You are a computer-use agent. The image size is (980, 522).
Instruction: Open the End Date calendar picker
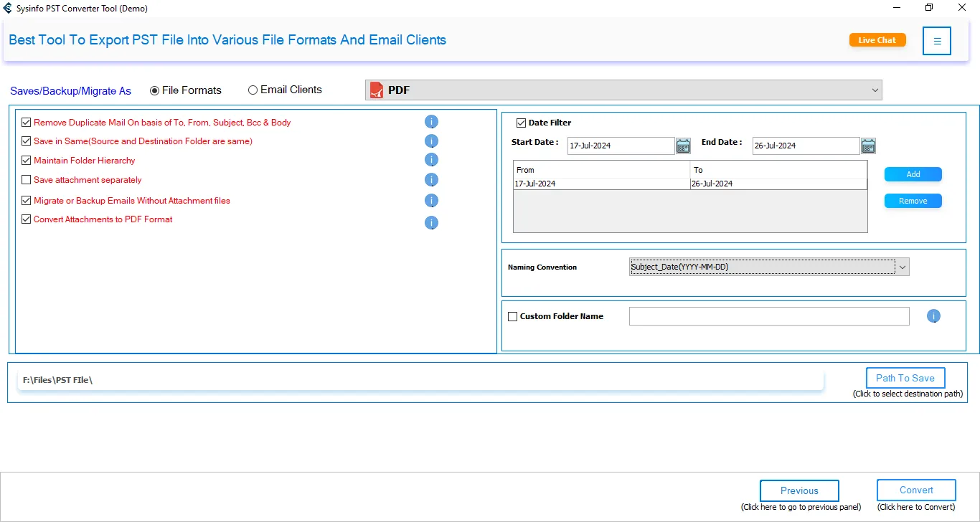point(868,146)
